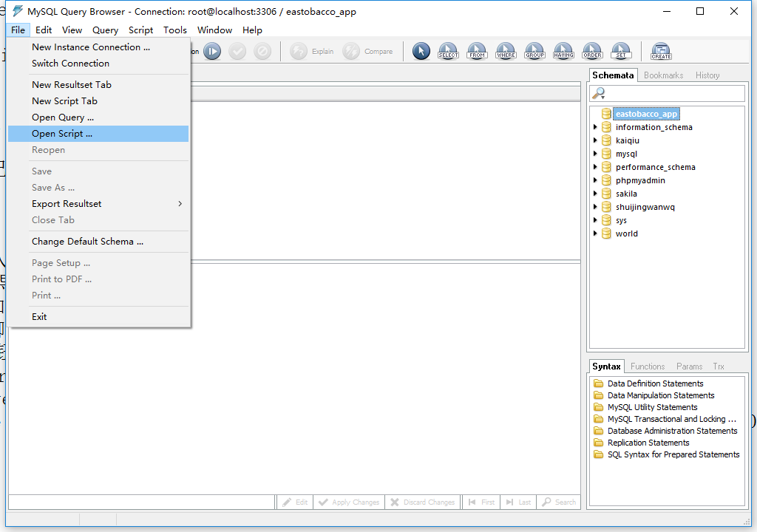This screenshot has width=757, height=532.
Task: Click the CREATE view toolbar icon
Action: [x=661, y=51]
